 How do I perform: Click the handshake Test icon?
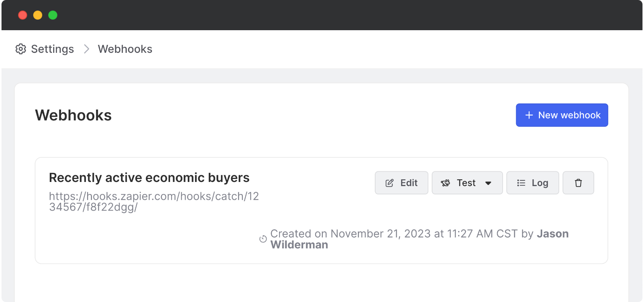pyautogui.click(x=445, y=183)
